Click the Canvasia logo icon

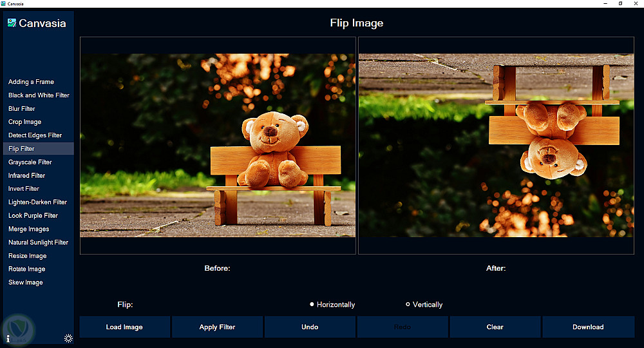pos(12,23)
